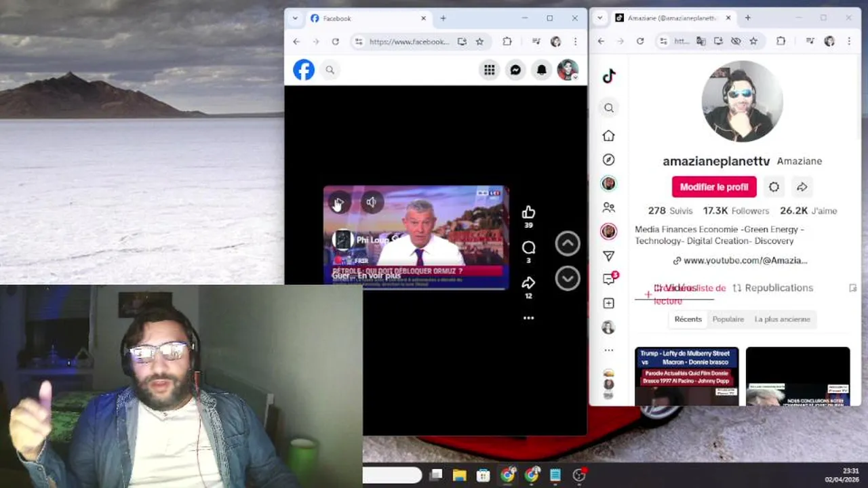Click the amazianeplanettv profile picture
868x488 pixels.
pos(742,101)
